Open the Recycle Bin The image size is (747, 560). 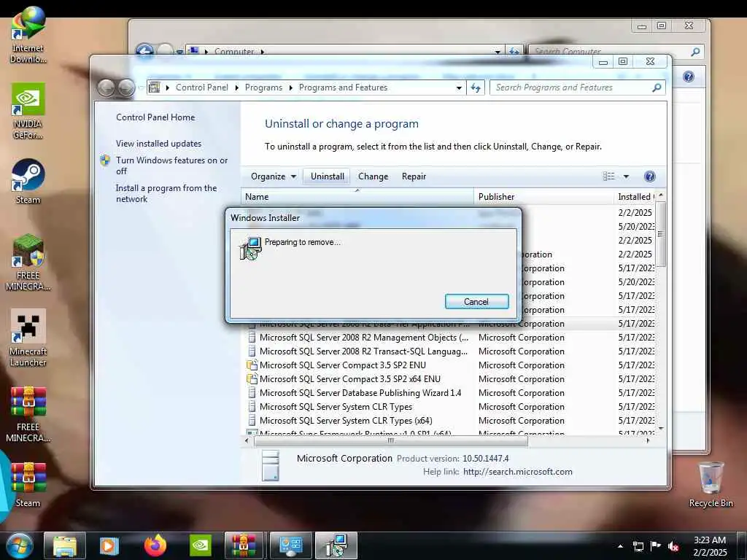point(711,485)
